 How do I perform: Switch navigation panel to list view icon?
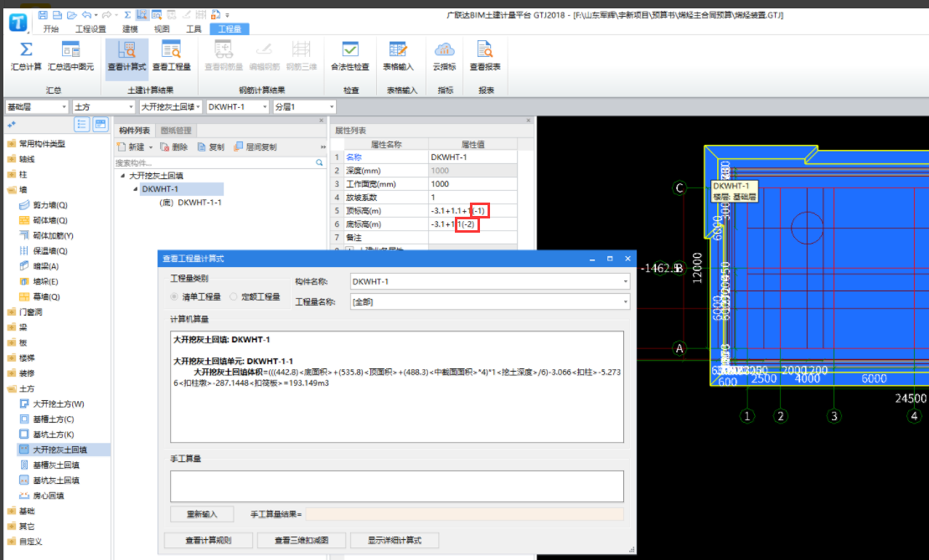tap(82, 125)
